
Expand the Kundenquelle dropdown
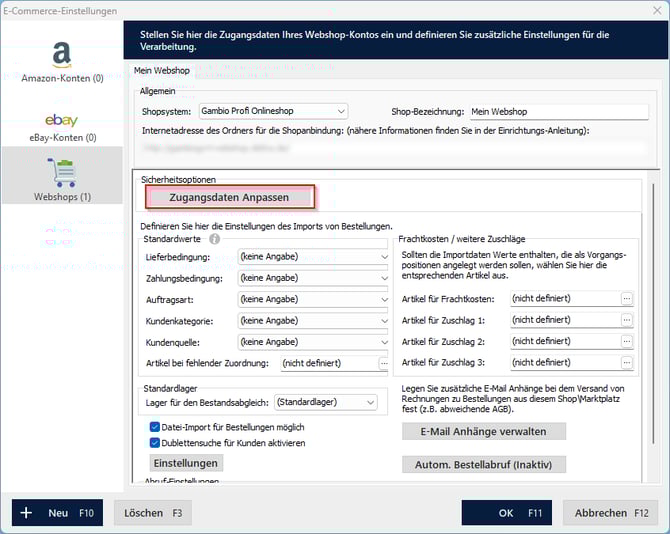click(313, 342)
